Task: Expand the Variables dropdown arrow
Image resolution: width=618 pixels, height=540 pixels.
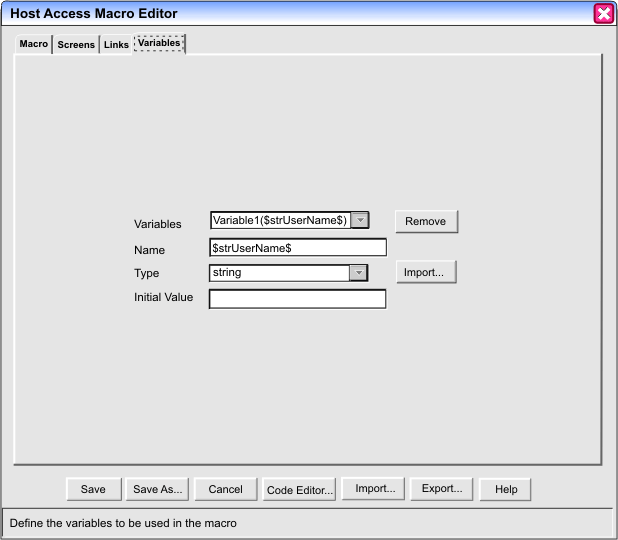Action: [x=359, y=220]
